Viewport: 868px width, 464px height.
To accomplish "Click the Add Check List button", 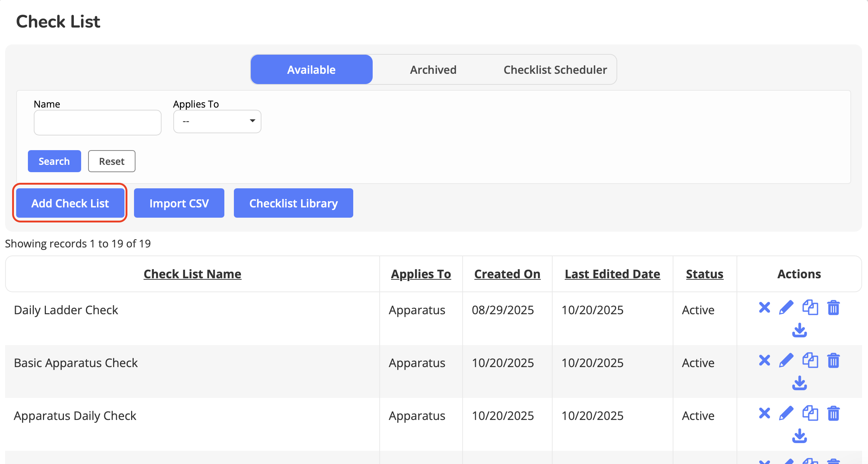I will [x=70, y=203].
